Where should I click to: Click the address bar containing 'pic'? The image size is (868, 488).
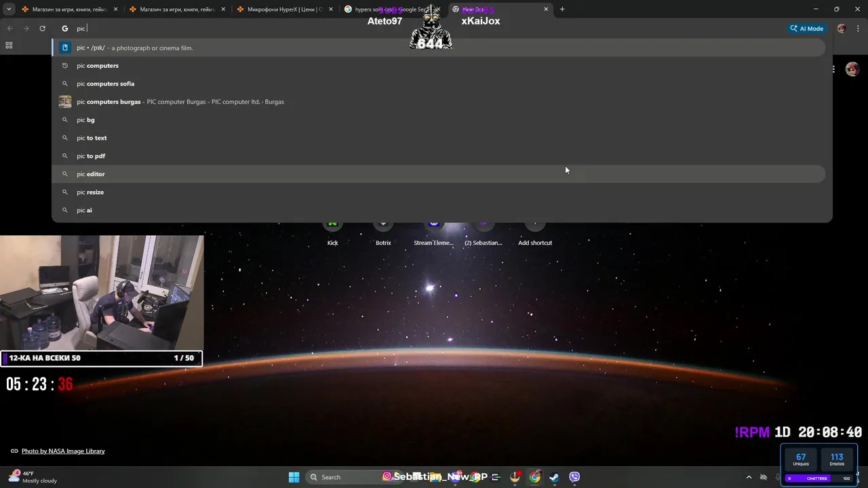420,28
